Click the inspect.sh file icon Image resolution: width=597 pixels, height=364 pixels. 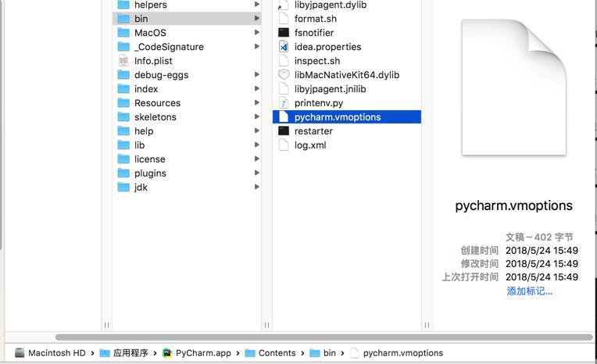(x=284, y=61)
